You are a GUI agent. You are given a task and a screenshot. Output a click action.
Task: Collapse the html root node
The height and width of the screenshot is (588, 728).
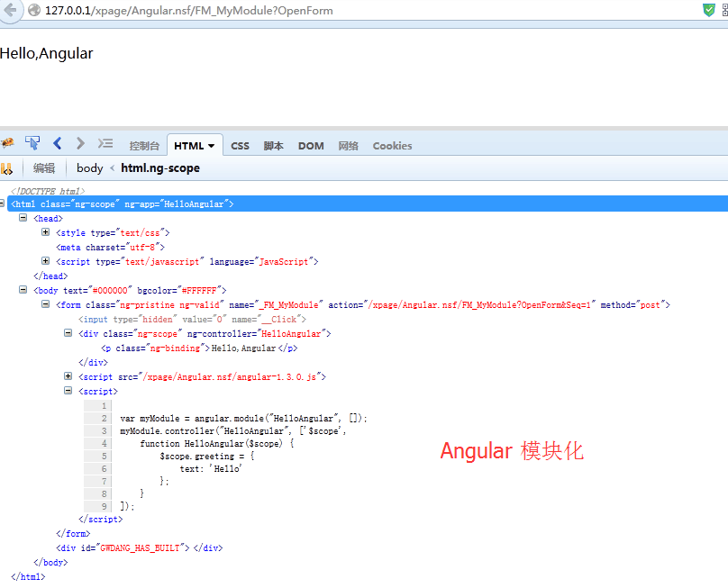pos(2,204)
